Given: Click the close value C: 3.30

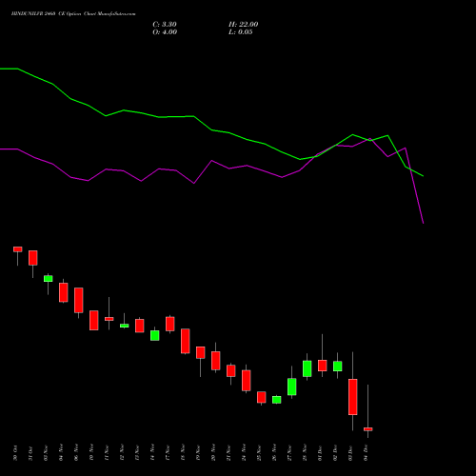Looking at the screenshot, I should tap(165, 25).
